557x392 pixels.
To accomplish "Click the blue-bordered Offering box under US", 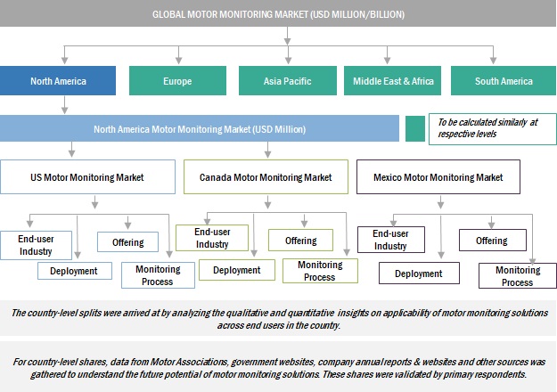I will [x=127, y=242].
